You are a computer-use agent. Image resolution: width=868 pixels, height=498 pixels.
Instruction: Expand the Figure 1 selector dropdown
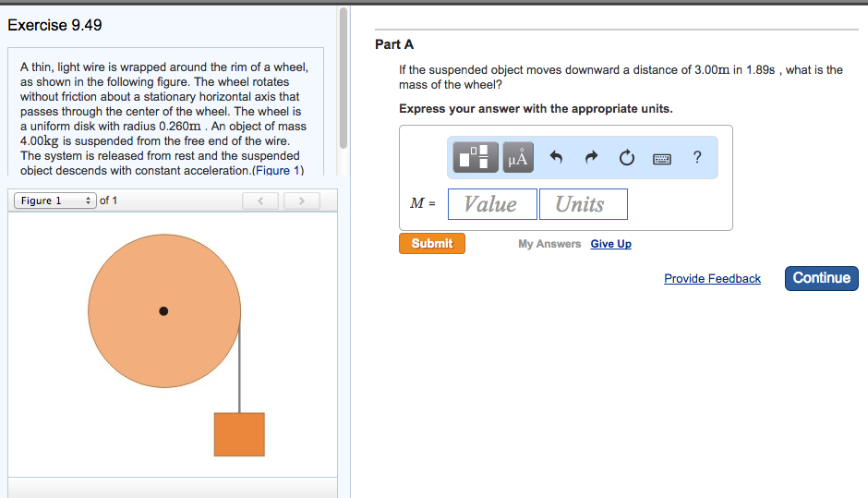[54, 200]
